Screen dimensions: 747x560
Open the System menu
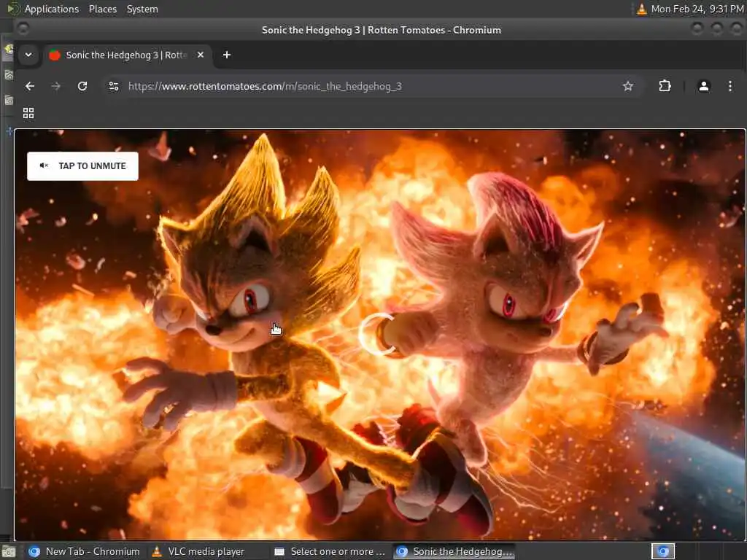(x=142, y=9)
